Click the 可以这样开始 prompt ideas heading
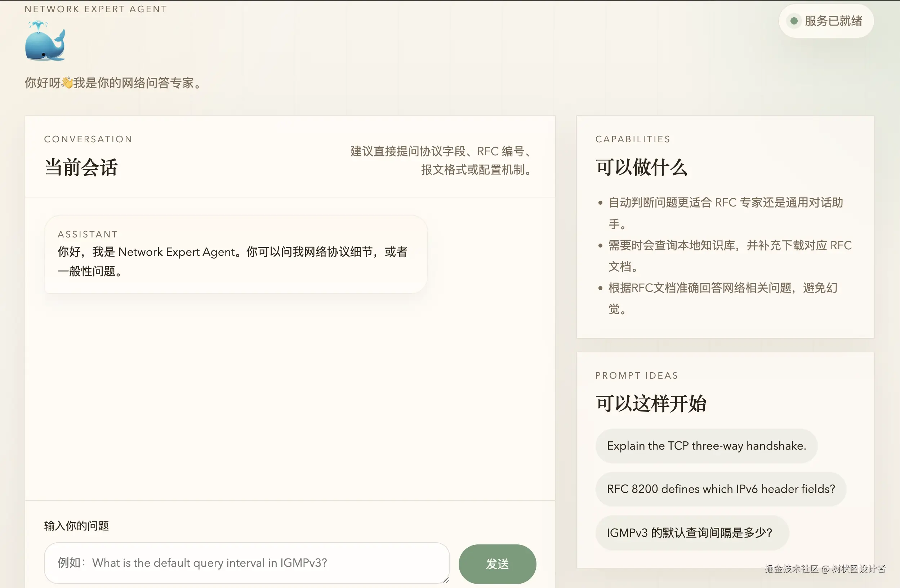The height and width of the screenshot is (588, 900). [x=651, y=404]
